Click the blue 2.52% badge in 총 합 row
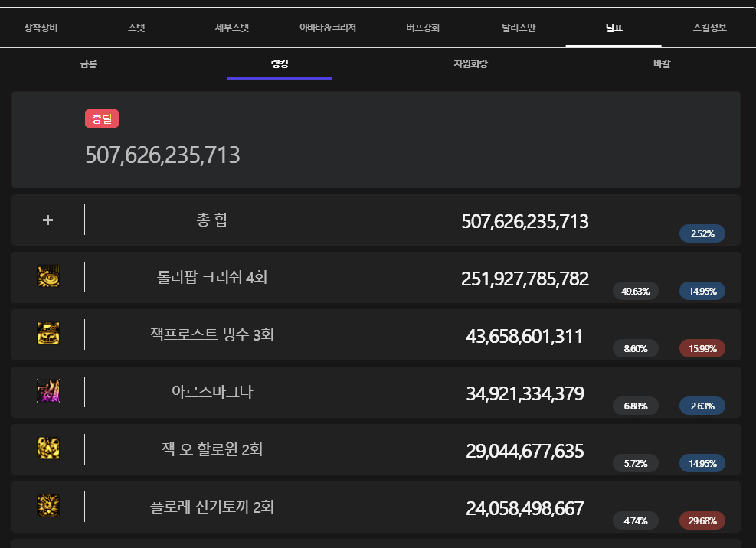Image resolution: width=756 pixels, height=548 pixels. click(x=702, y=234)
